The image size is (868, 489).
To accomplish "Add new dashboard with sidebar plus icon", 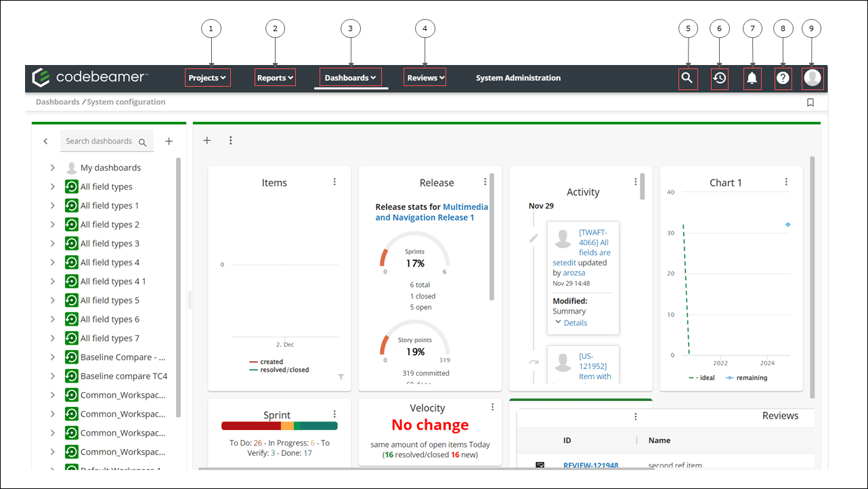I will (169, 141).
